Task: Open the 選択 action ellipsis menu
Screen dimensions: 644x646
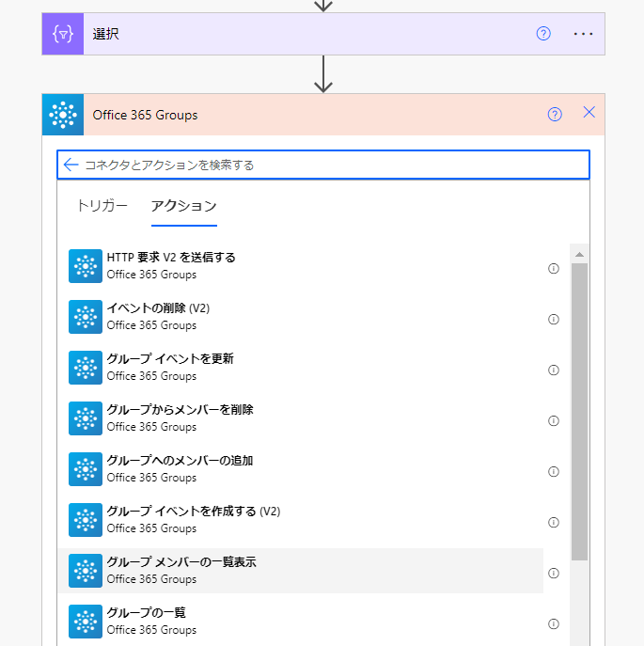Action: 583,34
